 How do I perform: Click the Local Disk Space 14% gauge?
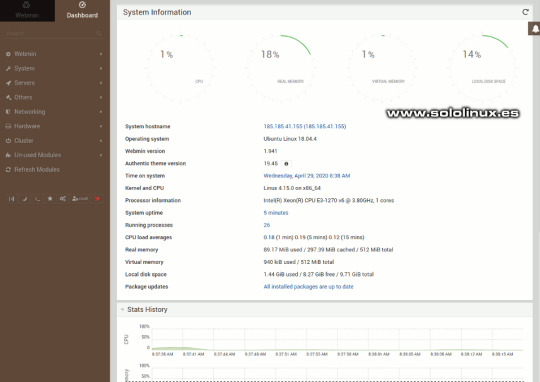point(482,68)
